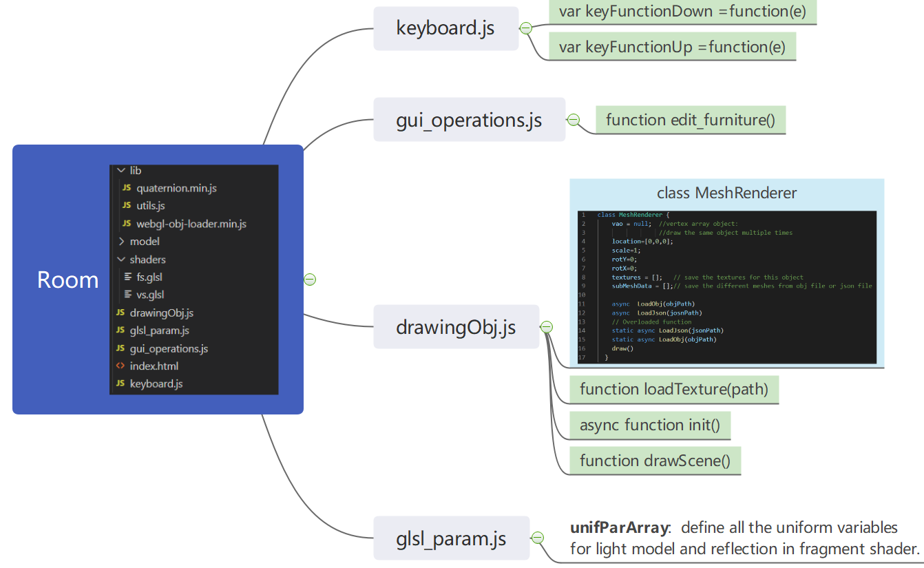Click the keyFunctionDown subtopic
Viewport: 924px width, 568px height.
tap(682, 12)
